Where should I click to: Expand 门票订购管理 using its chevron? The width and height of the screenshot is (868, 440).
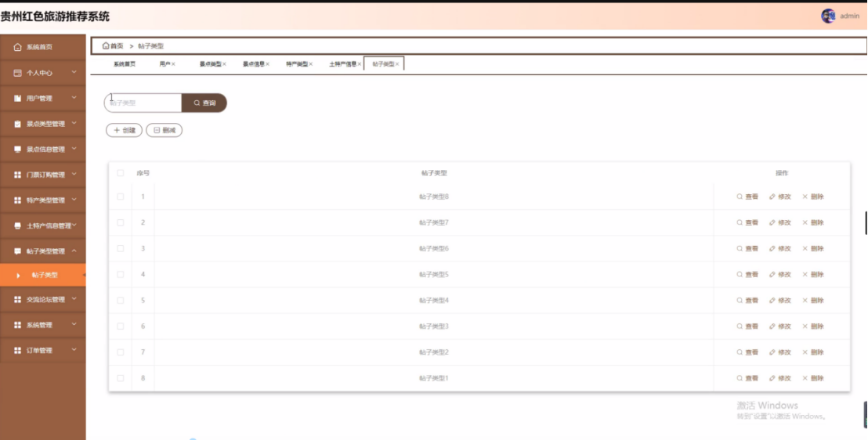click(x=74, y=175)
